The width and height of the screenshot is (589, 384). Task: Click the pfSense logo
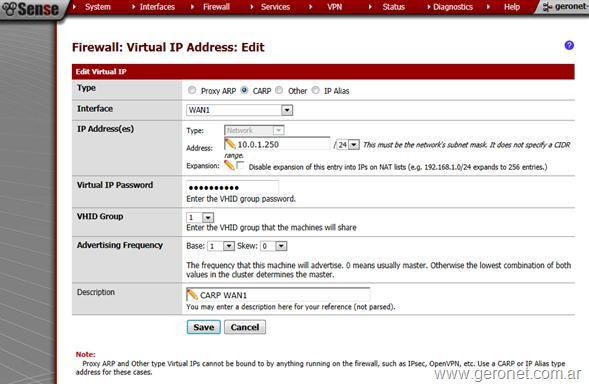(30, 9)
